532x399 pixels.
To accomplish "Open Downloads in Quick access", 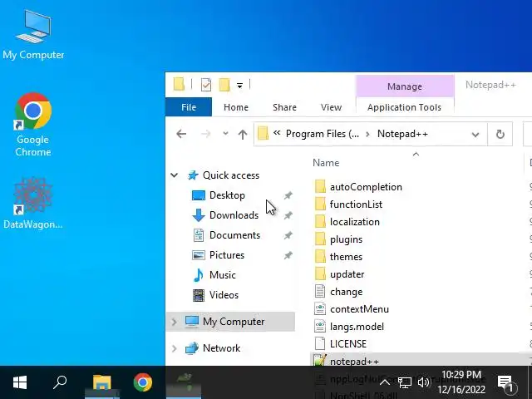I will click(x=234, y=215).
